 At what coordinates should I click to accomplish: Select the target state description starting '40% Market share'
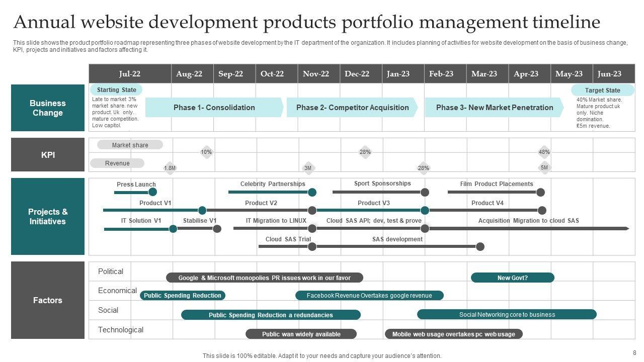(599, 113)
